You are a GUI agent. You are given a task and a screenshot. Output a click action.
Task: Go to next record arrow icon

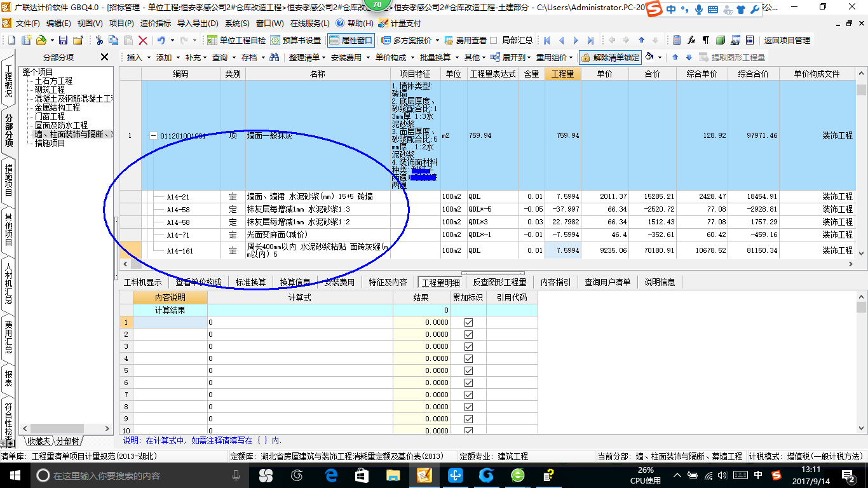tap(576, 40)
